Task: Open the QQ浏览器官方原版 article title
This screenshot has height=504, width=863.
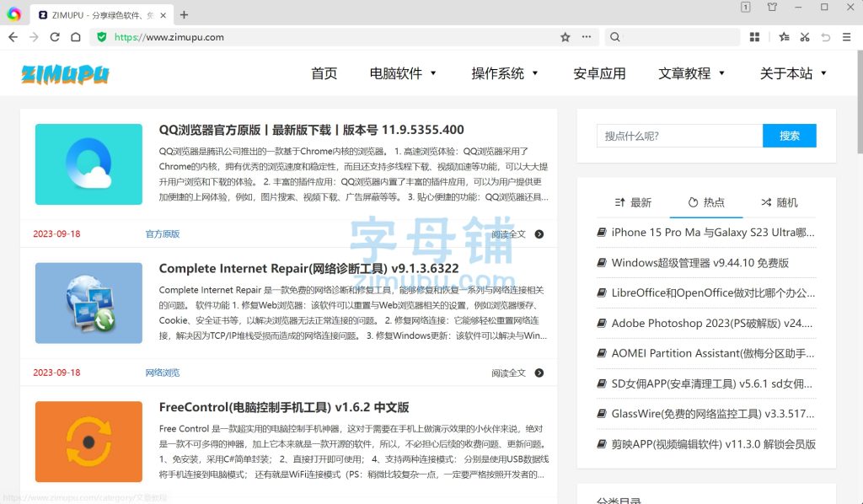Action: click(312, 130)
